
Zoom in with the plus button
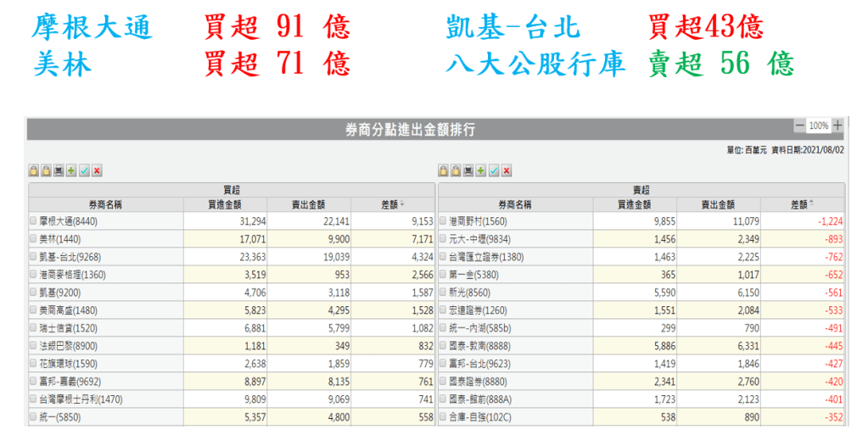[837, 125]
